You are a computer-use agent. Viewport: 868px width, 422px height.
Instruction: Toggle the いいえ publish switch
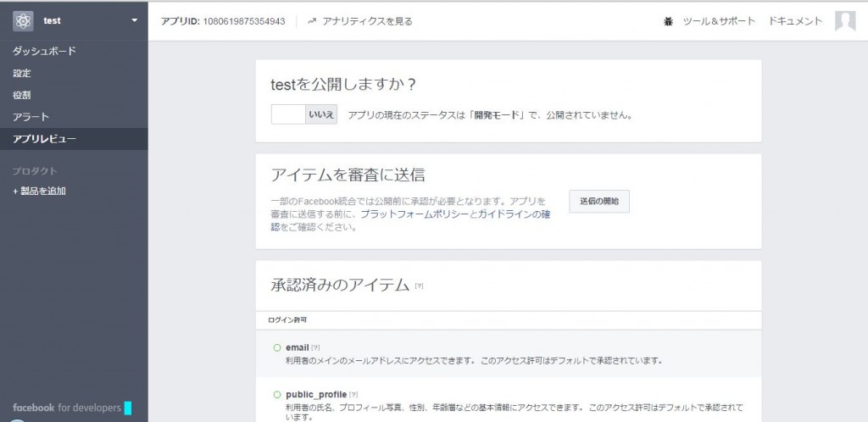point(304,114)
